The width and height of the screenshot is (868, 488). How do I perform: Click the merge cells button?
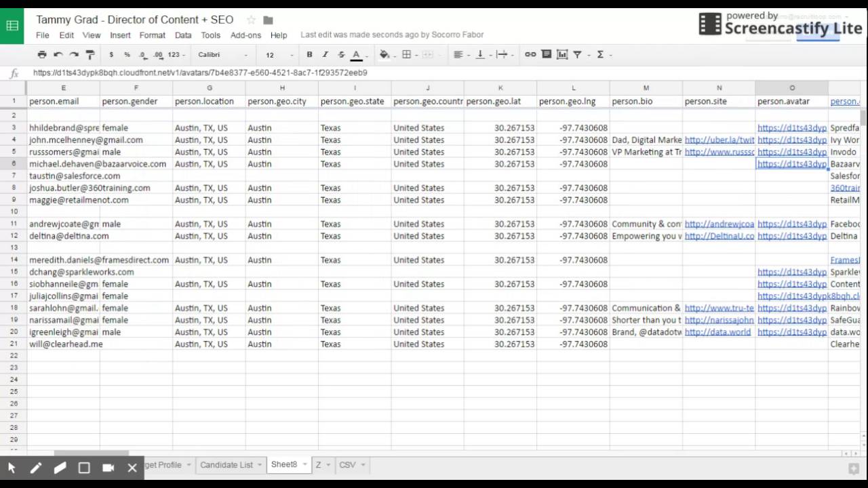click(x=428, y=54)
